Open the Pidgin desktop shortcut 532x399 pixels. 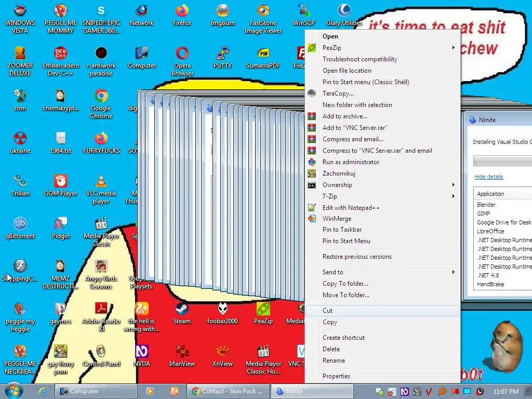click(x=60, y=229)
